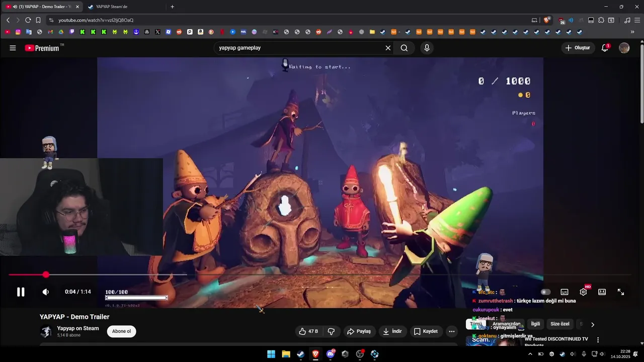Show hidden bookmarks with the double chevron
The height and width of the screenshot is (362, 644).
pos(632,32)
